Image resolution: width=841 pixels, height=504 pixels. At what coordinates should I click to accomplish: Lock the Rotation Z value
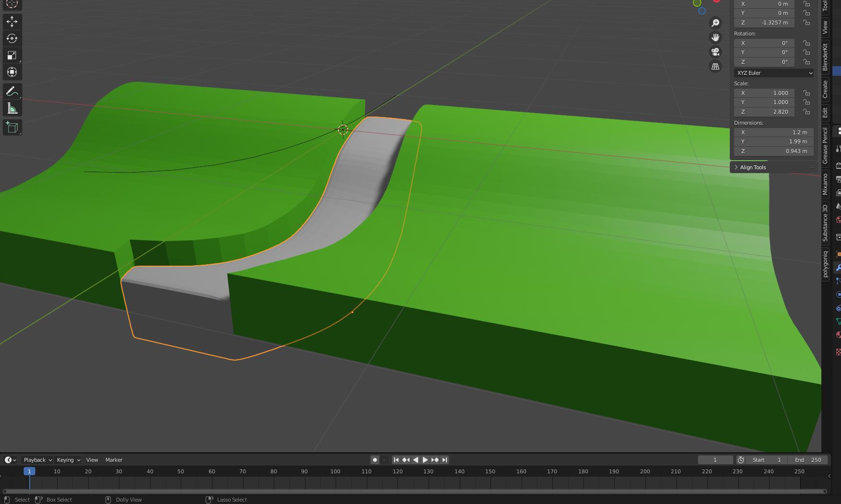pos(807,62)
